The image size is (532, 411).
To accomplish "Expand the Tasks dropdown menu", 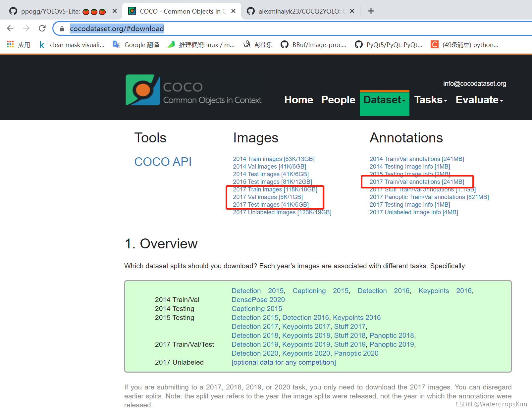I will coord(430,100).
